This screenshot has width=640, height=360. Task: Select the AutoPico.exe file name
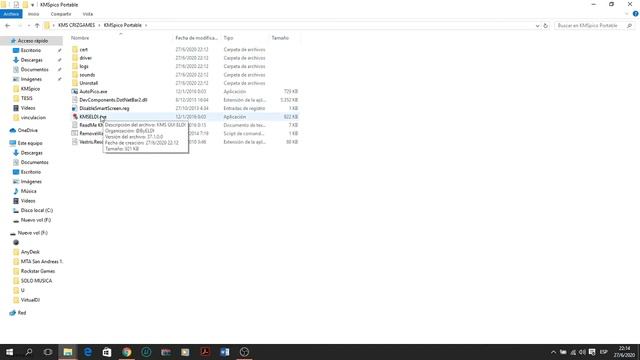point(93,91)
